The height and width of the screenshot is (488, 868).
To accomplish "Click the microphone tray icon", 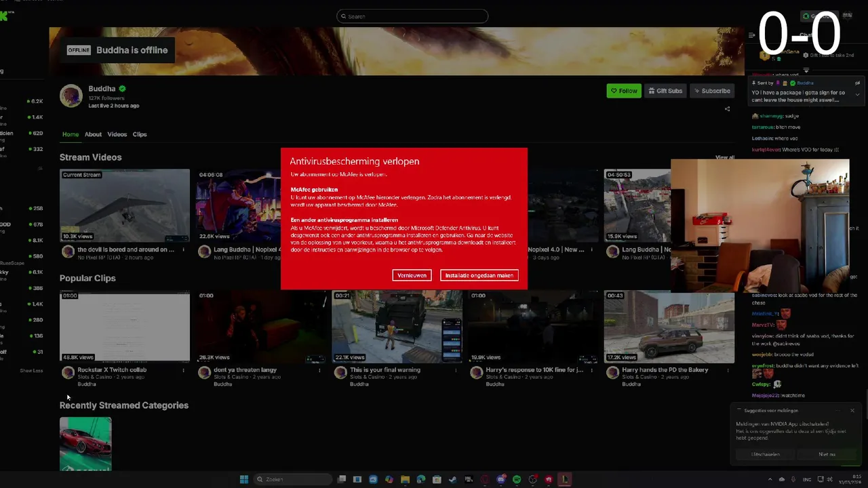I will (x=794, y=479).
